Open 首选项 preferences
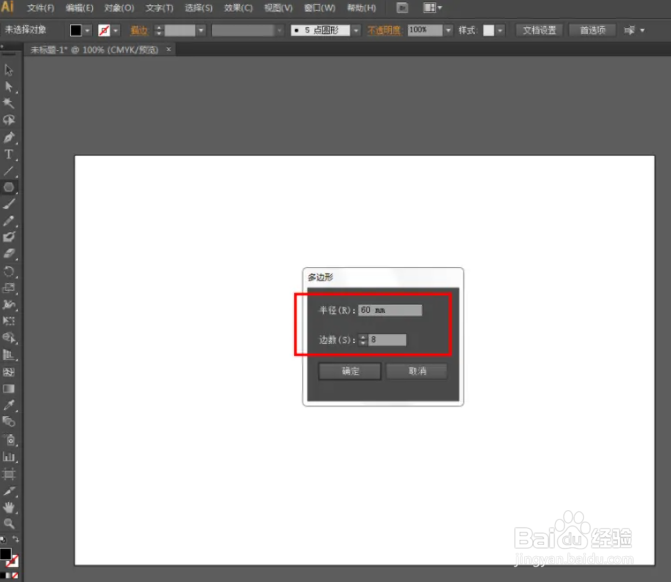The height and width of the screenshot is (582, 671). click(593, 30)
